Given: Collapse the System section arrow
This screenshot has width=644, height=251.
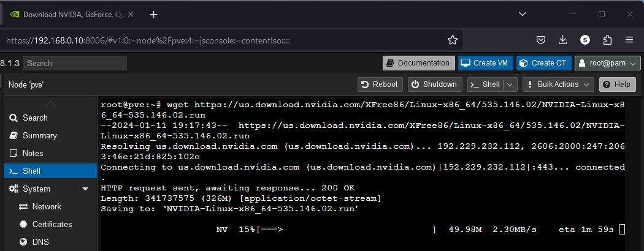Looking at the screenshot, I should [85, 189].
